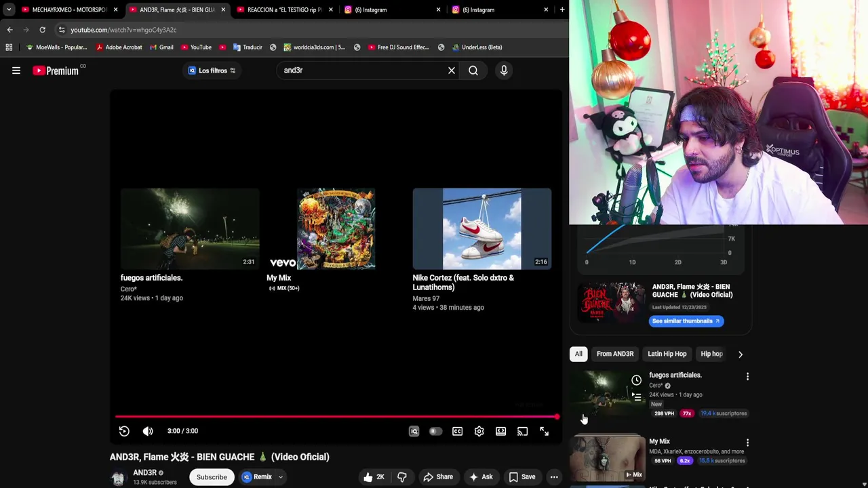The image size is (868, 488).
Task: Open the Remix button
Action: (x=257, y=477)
